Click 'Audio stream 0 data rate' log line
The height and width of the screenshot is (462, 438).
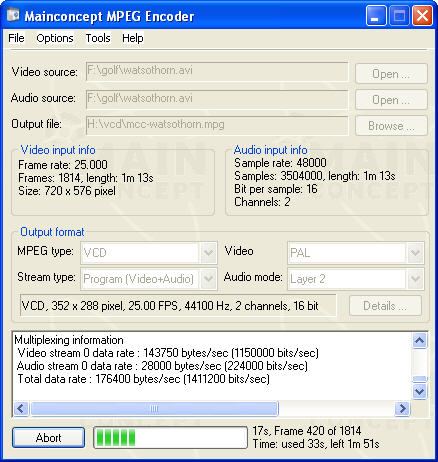(x=162, y=366)
